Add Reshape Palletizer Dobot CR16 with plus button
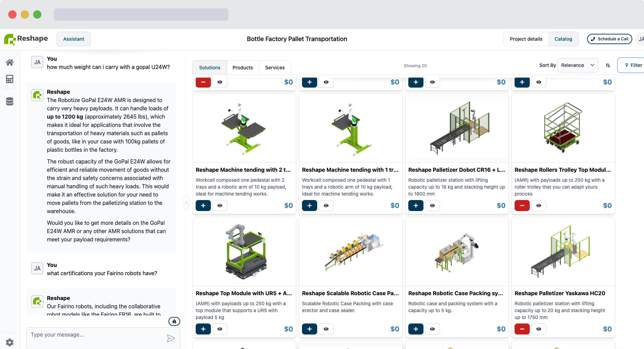 (x=416, y=205)
